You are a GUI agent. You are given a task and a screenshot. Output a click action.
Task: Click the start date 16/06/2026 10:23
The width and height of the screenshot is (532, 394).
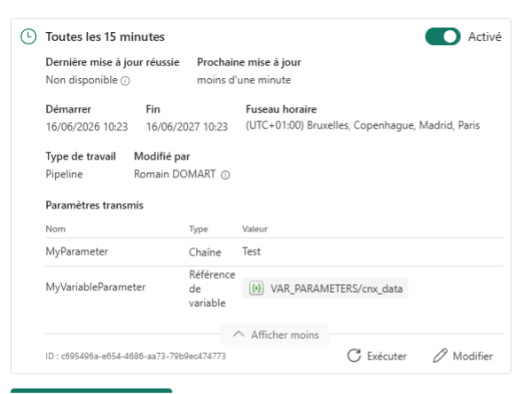point(87,127)
